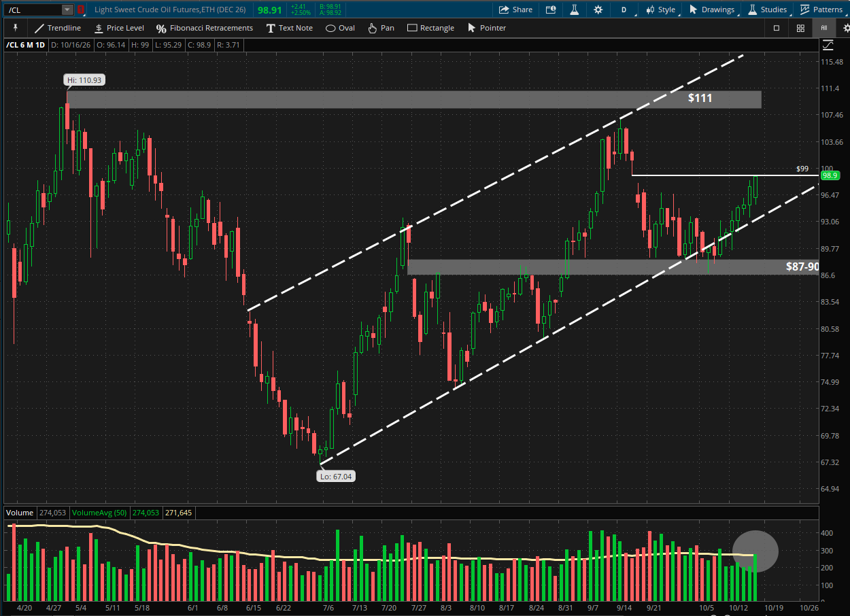Switch to single chart layout icon

(777, 28)
